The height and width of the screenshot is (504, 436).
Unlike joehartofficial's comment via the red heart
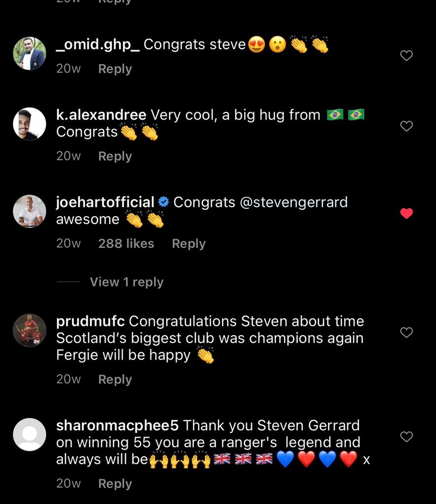coord(406,214)
